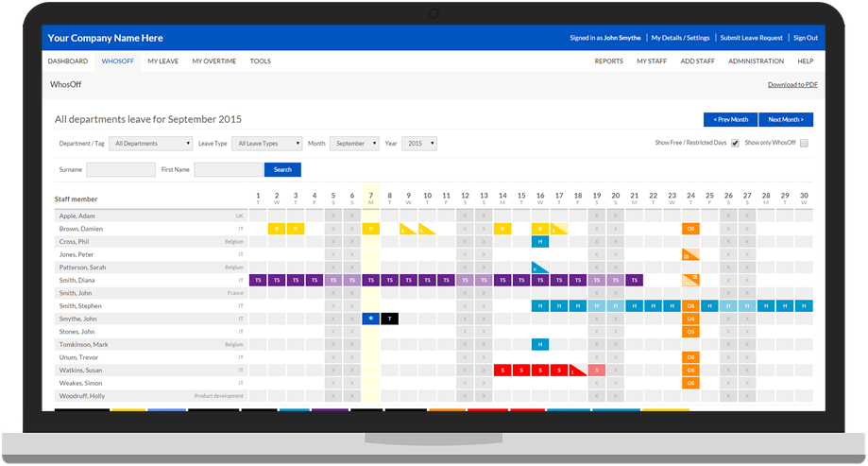Open Brown, Damien's orange OS cell on day 24
The image size is (868, 466).
pos(690,229)
